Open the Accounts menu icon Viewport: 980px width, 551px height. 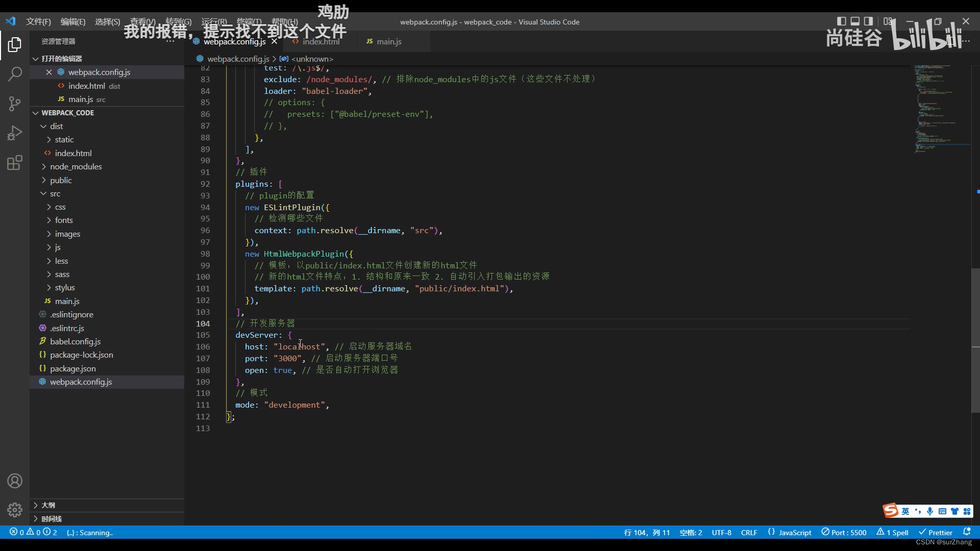coord(15,481)
